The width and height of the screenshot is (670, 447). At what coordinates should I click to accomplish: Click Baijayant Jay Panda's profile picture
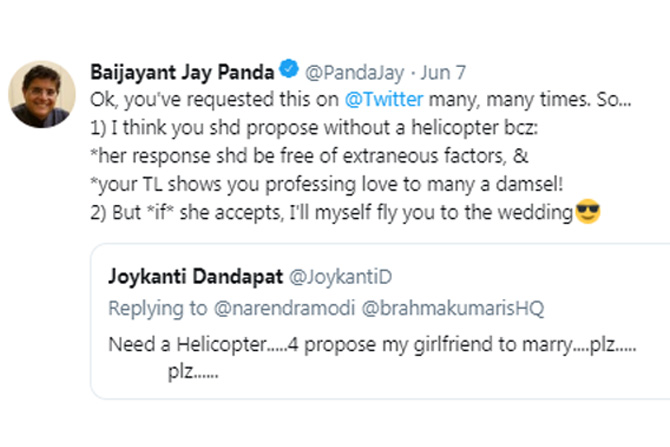click(42, 94)
